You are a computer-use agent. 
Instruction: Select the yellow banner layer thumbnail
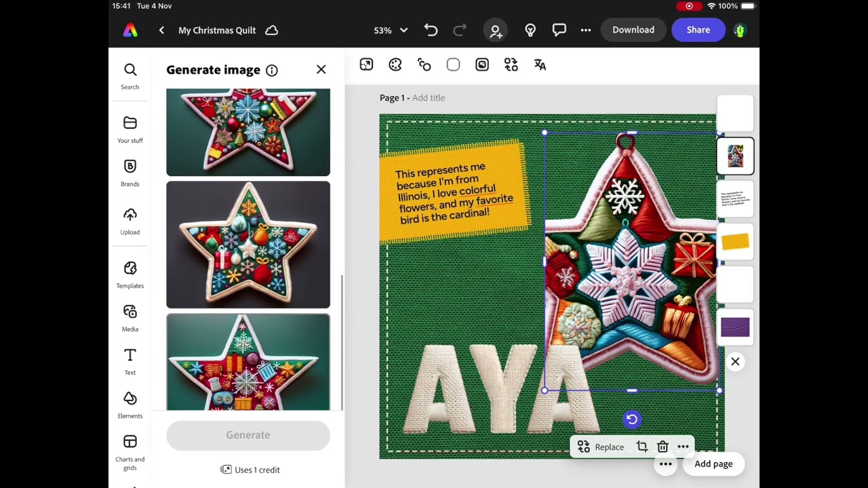pyautogui.click(x=735, y=242)
